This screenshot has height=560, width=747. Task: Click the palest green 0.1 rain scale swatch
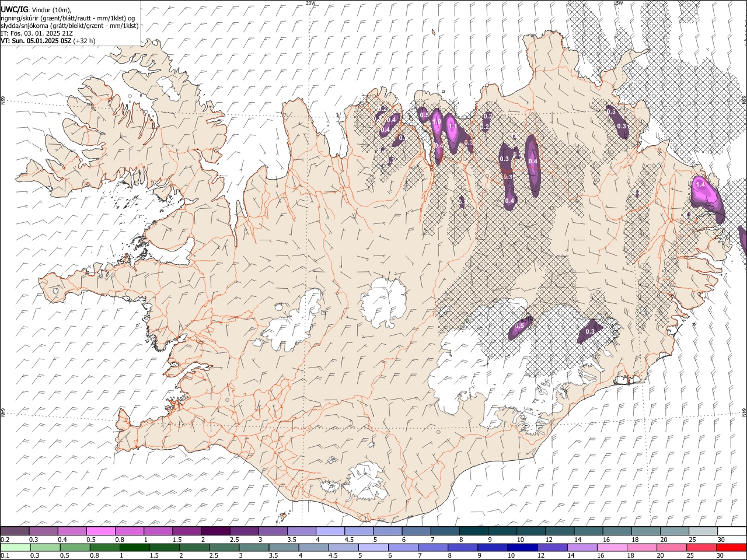[15, 547]
